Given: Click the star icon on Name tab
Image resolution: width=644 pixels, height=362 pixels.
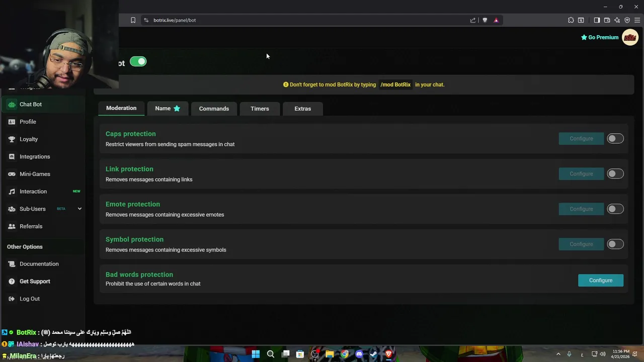Looking at the screenshot, I should tap(177, 109).
